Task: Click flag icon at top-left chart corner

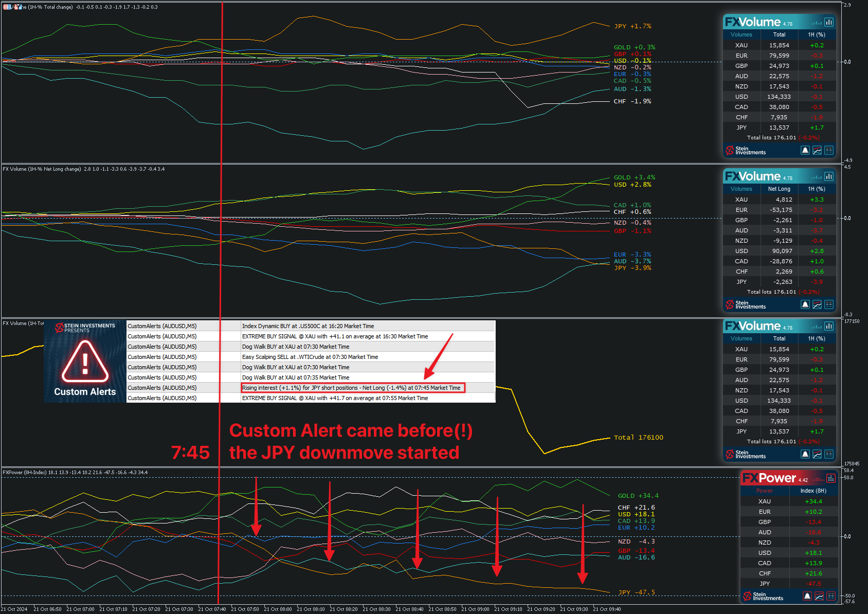Action: pyautogui.click(x=7, y=7)
